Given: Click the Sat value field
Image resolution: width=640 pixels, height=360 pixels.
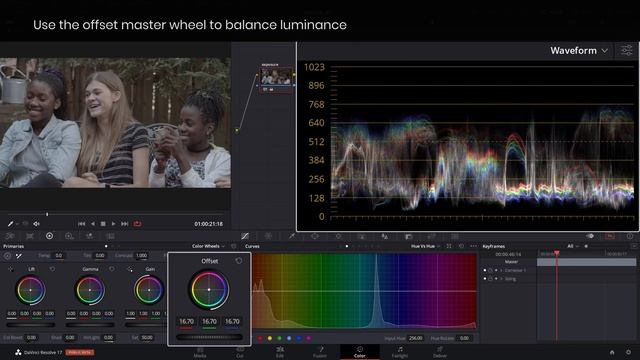Looking at the screenshot, I should (x=147, y=338).
